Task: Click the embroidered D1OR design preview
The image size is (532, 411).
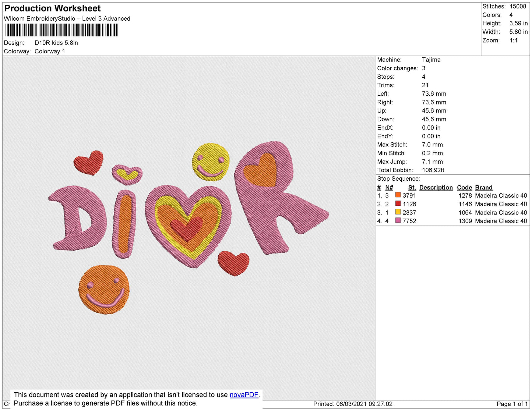Action: click(x=189, y=228)
